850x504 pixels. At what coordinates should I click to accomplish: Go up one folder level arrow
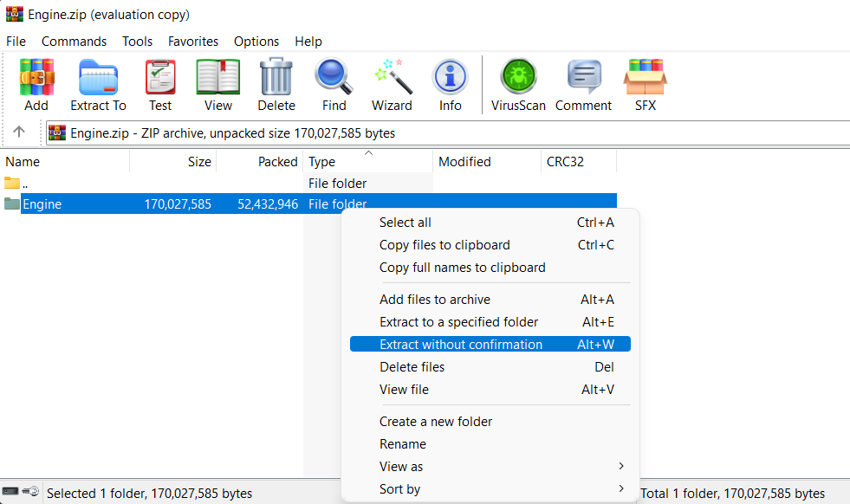pos(19,132)
